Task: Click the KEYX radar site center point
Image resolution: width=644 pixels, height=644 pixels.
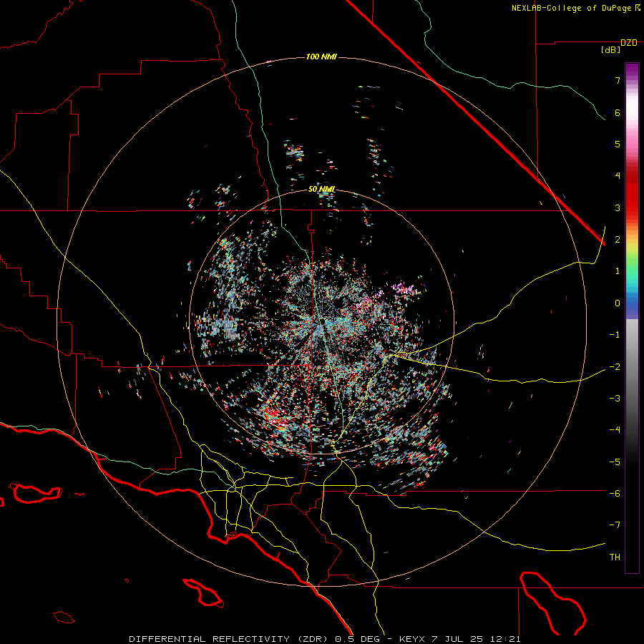Action: (x=321, y=321)
